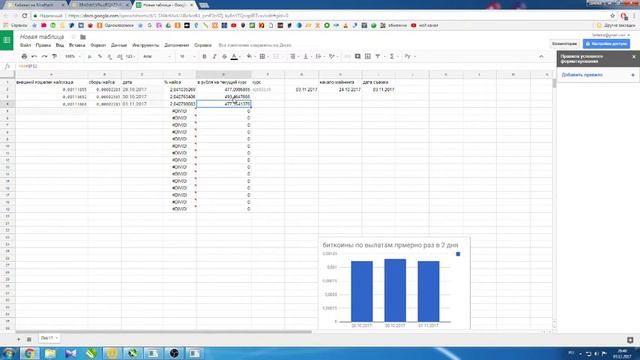
Task: Open the Данные menu
Action: 119,45
